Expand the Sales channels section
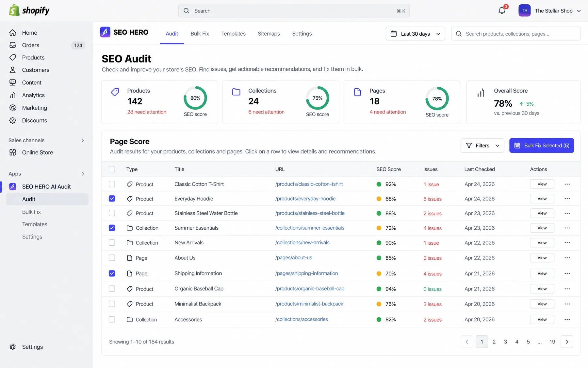This screenshot has height=368, width=588. click(x=83, y=140)
